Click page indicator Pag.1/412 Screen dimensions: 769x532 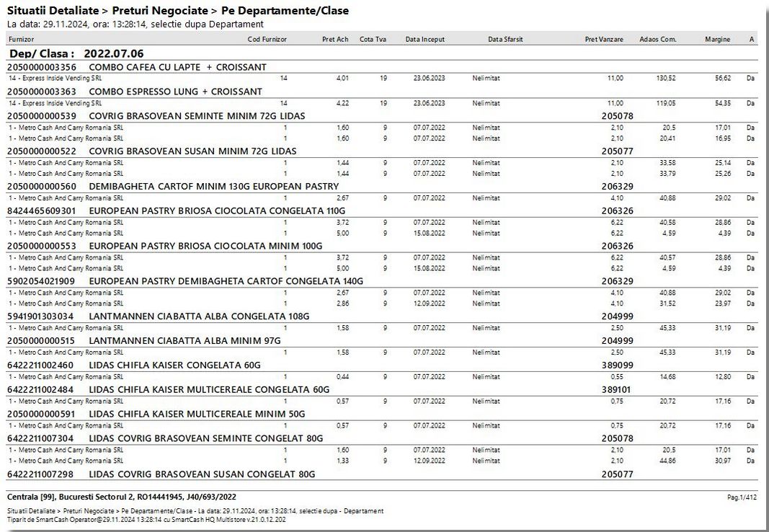[742, 497]
